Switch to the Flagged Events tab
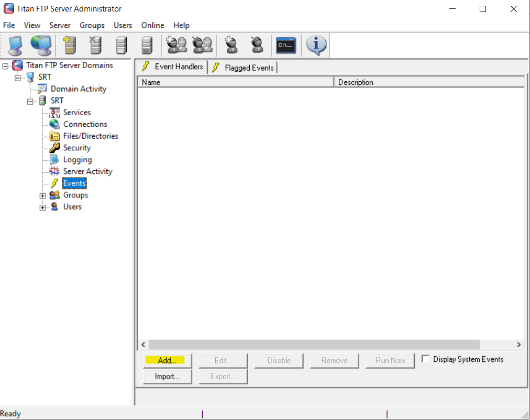The image size is (530, 420). [244, 68]
